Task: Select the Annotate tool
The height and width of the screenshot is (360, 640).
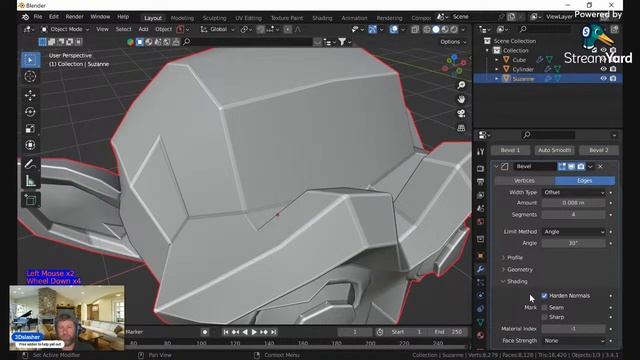Action: [x=30, y=164]
